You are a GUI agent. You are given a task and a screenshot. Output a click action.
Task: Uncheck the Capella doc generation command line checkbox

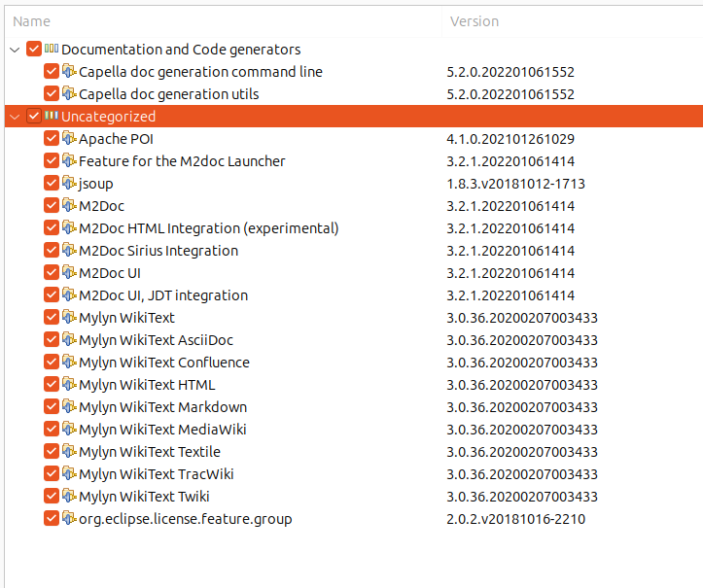tap(52, 71)
